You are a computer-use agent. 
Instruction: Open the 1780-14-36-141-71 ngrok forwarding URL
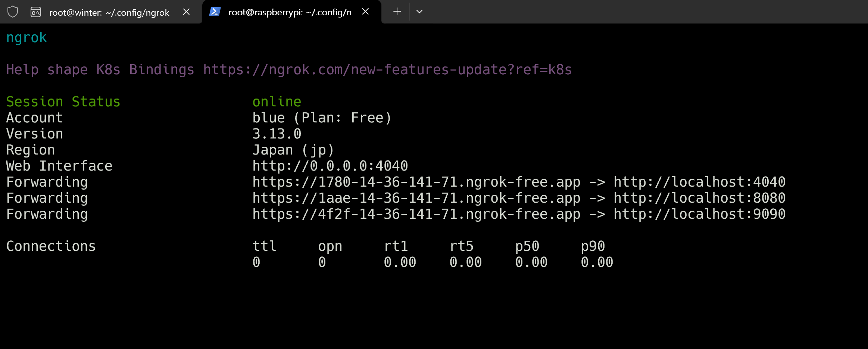[x=416, y=182]
